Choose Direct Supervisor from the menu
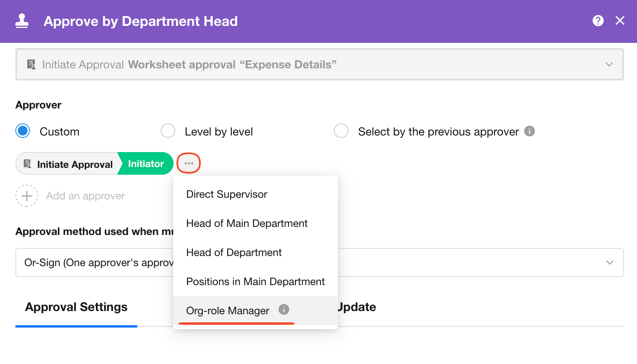 (x=227, y=195)
